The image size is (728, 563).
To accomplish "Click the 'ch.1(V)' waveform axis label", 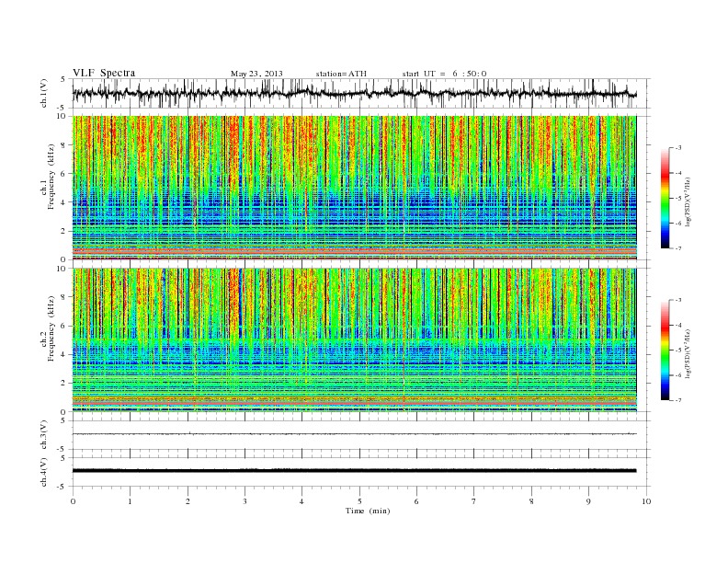I will pyautogui.click(x=44, y=93).
